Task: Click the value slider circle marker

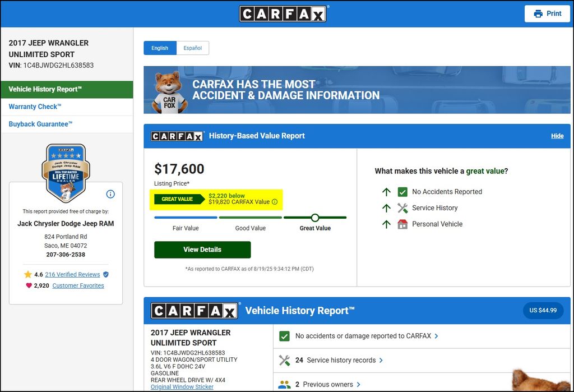Action: point(315,218)
